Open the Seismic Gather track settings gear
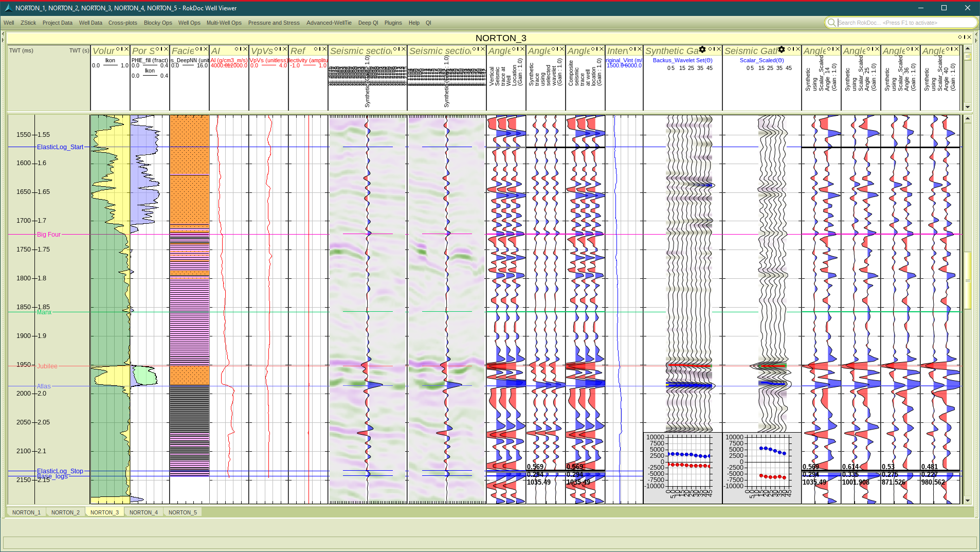The image size is (980, 552). coord(781,49)
